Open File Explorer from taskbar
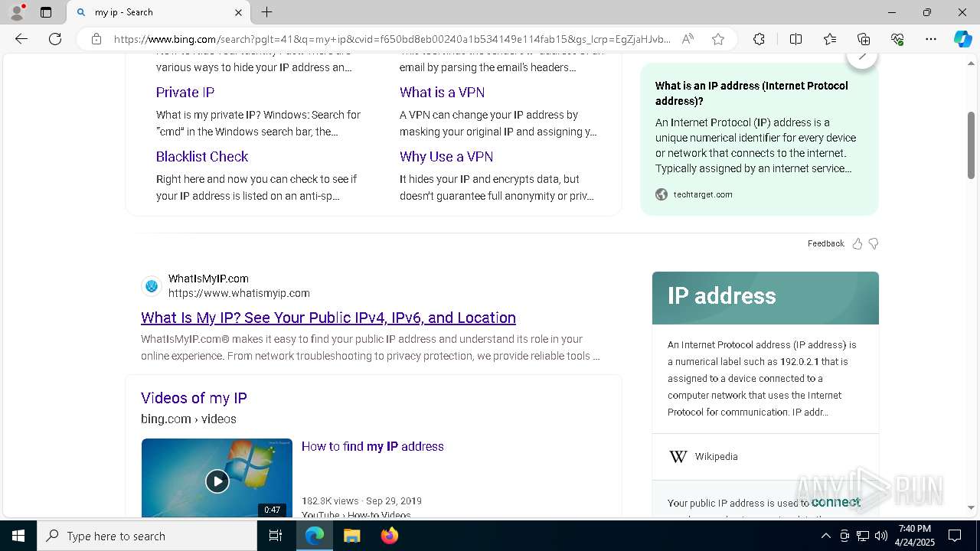 (351, 536)
